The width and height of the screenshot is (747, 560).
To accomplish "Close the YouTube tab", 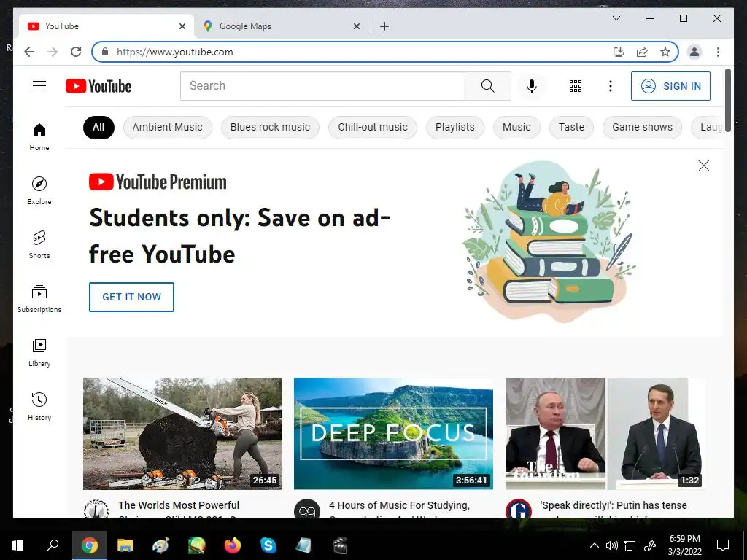I will pos(182,27).
